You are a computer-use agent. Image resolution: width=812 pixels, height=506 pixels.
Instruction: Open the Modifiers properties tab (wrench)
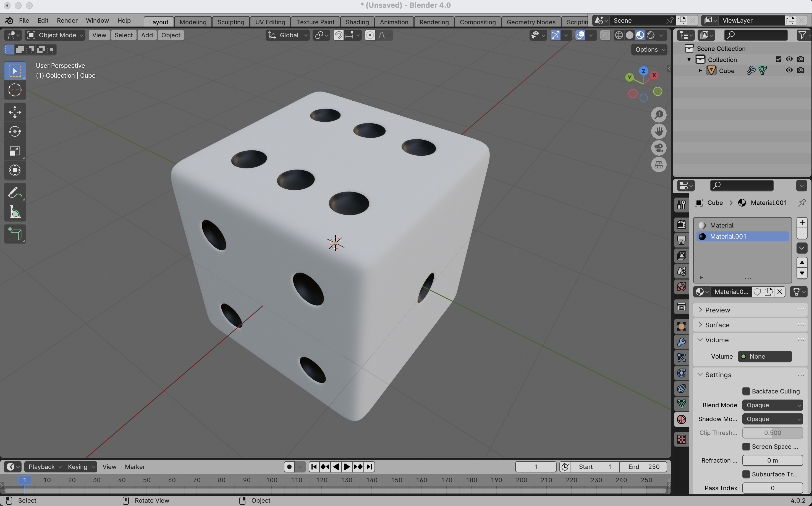[x=681, y=342]
